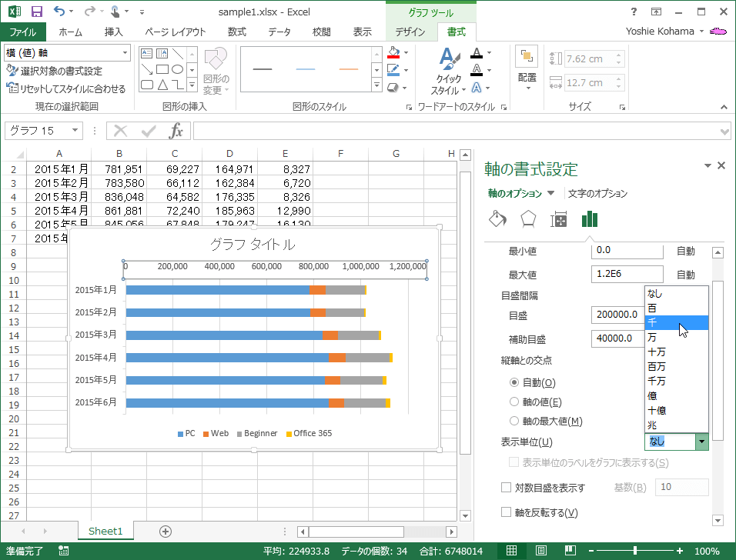Apply text outline letter A
This screenshot has width=736, height=560.
pos(477,70)
